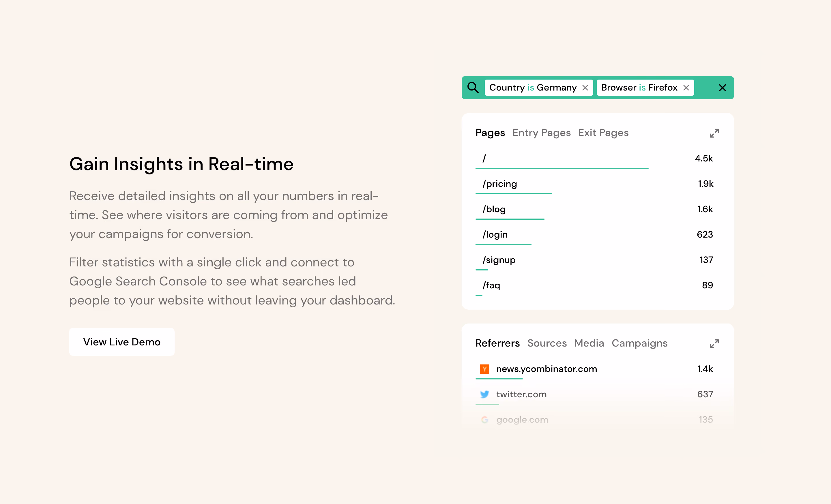Select the Referrers tab
831x504 pixels.
click(x=497, y=343)
